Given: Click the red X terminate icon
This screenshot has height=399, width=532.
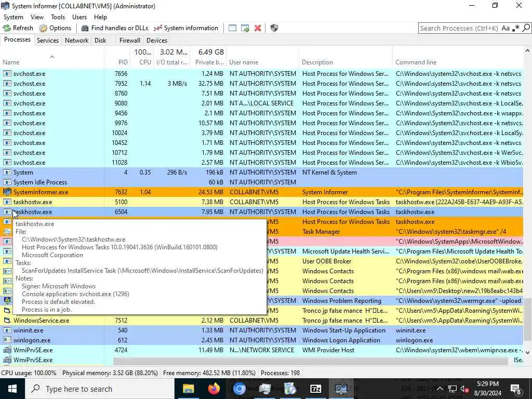Looking at the screenshot, I should pyautogui.click(x=258, y=28).
